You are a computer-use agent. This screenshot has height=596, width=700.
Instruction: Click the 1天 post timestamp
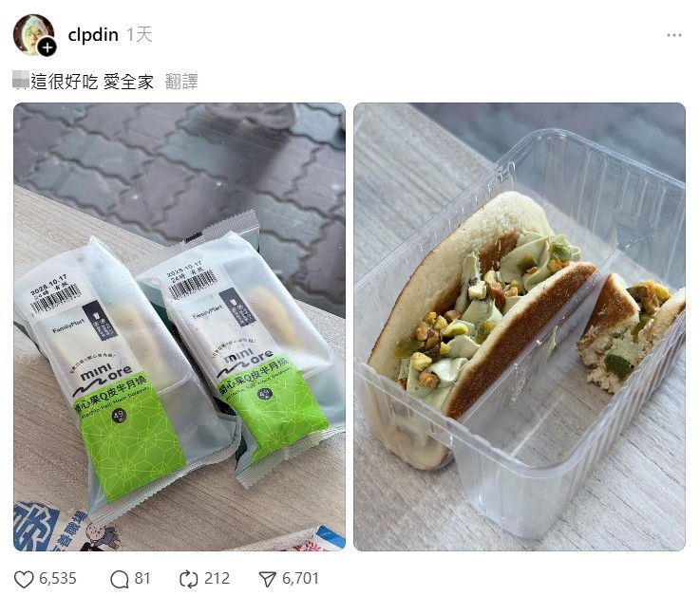[x=140, y=34]
